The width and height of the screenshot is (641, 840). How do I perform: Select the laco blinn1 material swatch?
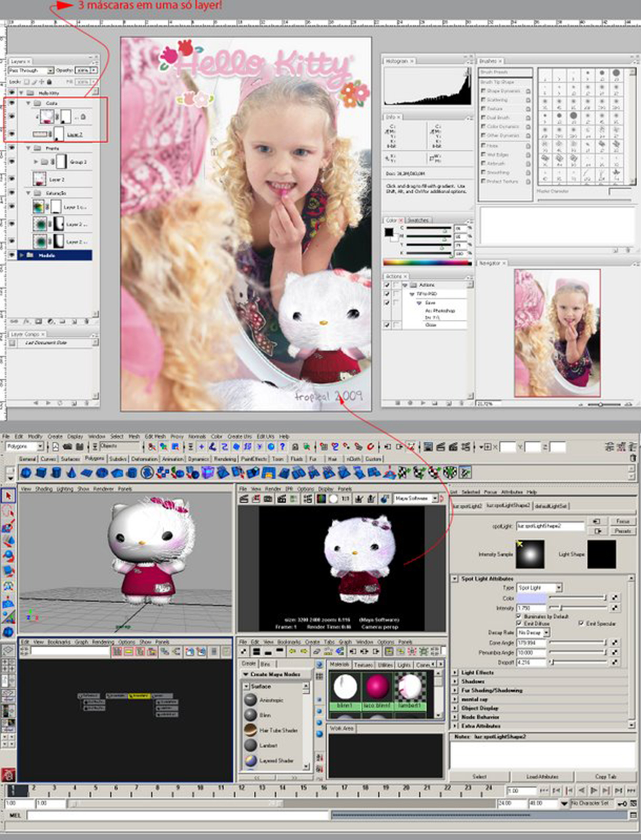coord(377,690)
